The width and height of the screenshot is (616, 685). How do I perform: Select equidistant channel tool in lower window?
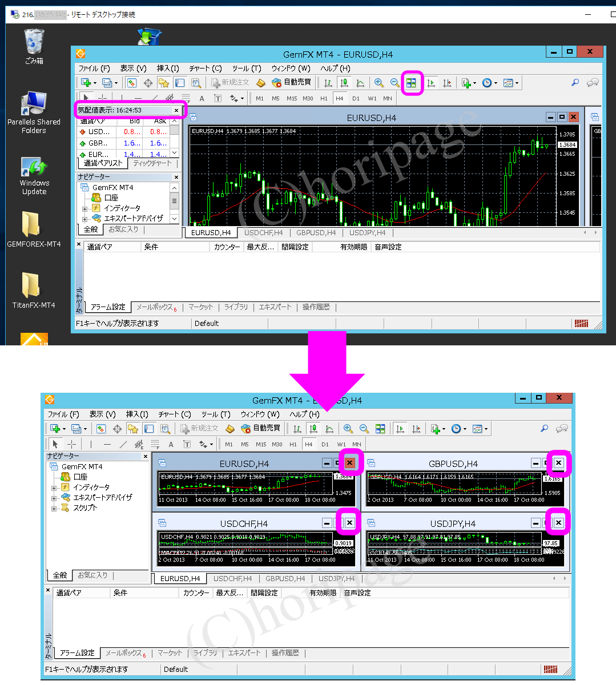(139, 444)
